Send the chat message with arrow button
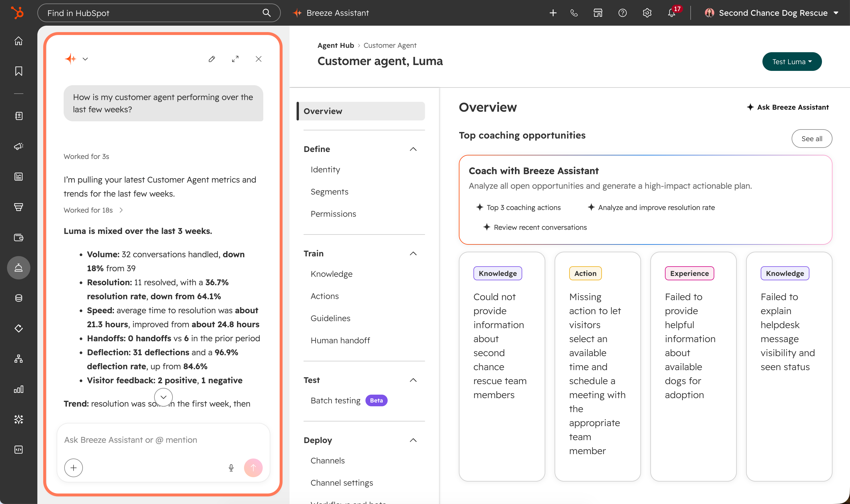Image resolution: width=850 pixels, height=504 pixels. 253,468
